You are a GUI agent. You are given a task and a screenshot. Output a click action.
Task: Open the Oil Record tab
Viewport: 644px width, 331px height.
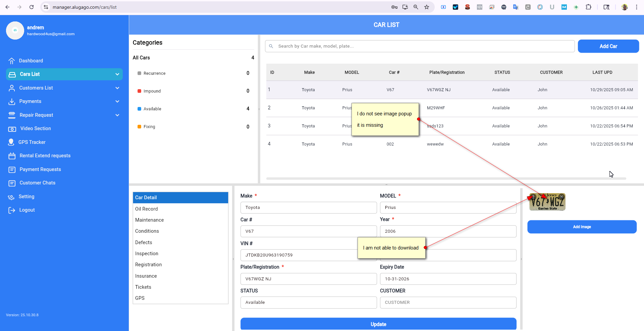pyautogui.click(x=147, y=209)
